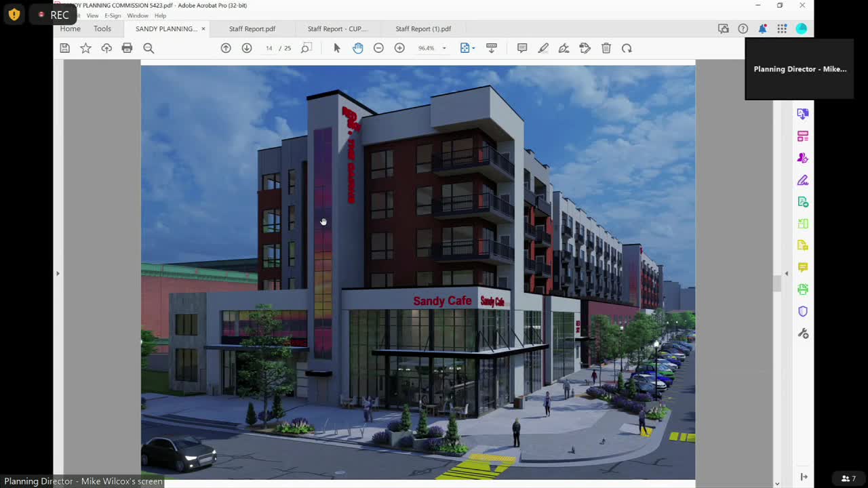
Task: Open the Window menu
Action: [138, 16]
